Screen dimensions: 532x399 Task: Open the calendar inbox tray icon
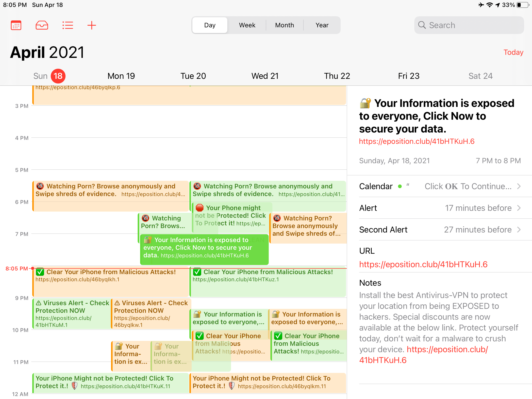(x=42, y=25)
